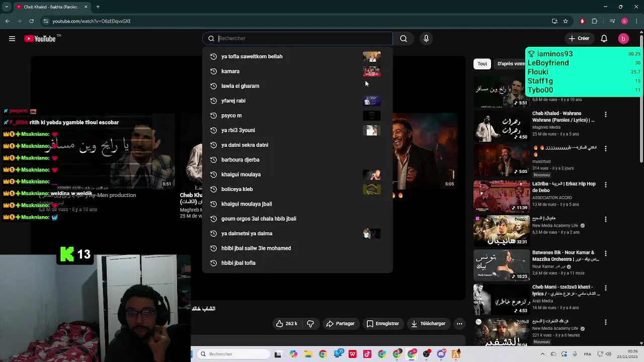Dislike the video with thumbs down

coord(310,324)
